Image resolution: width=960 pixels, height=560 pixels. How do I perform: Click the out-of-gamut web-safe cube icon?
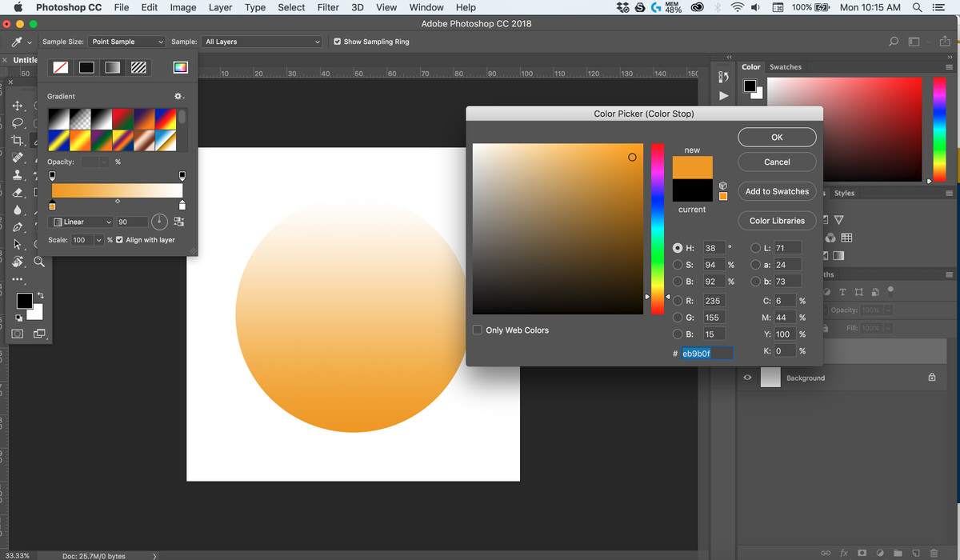pyautogui.click(x=723, y=185)
